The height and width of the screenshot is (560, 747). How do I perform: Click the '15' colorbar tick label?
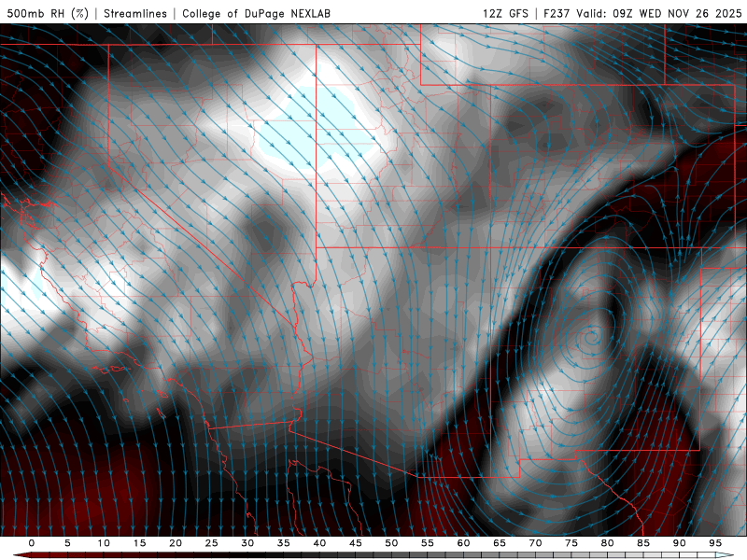[x=139, y=543]
